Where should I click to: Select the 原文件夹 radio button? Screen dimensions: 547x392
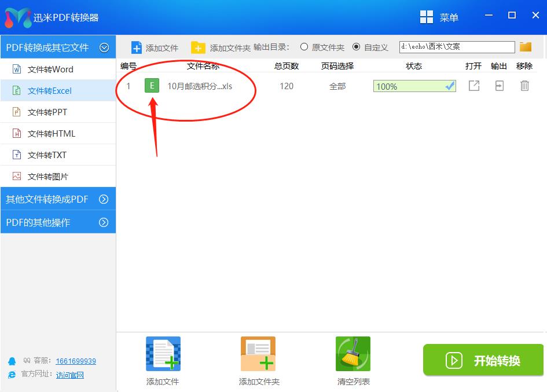(x=304, y=47)
